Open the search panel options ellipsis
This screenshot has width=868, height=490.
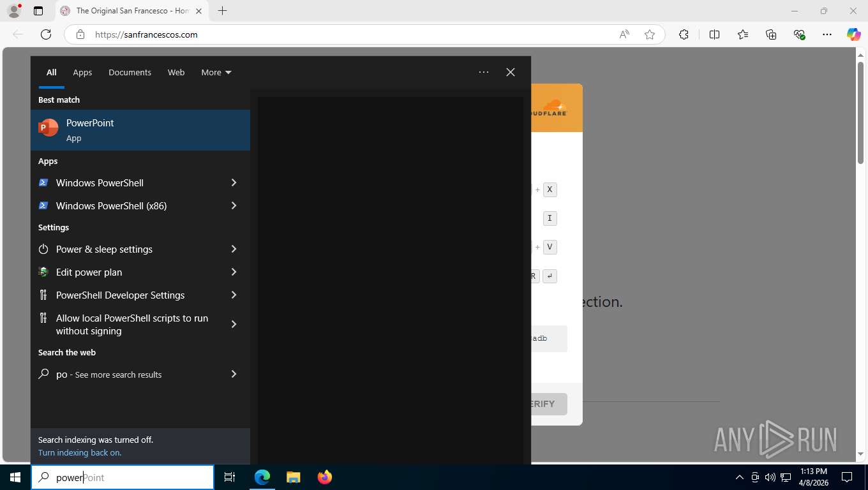tap(484, 72)
